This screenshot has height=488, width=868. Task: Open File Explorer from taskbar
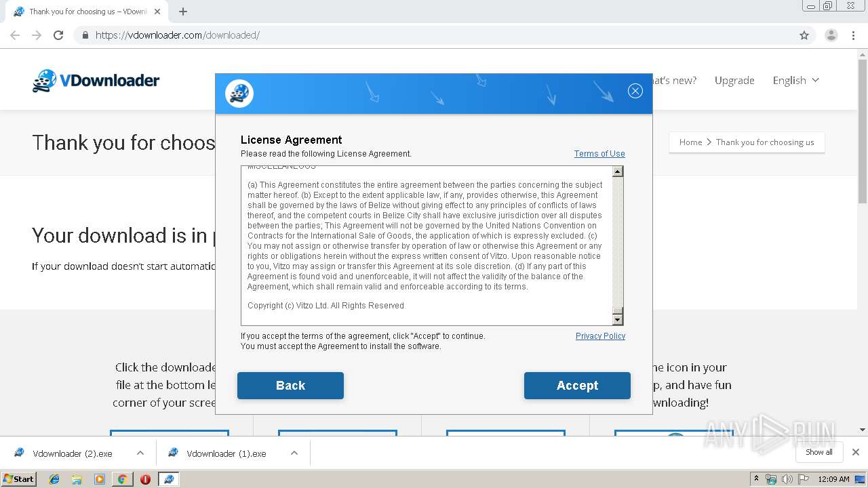(77, 479)
